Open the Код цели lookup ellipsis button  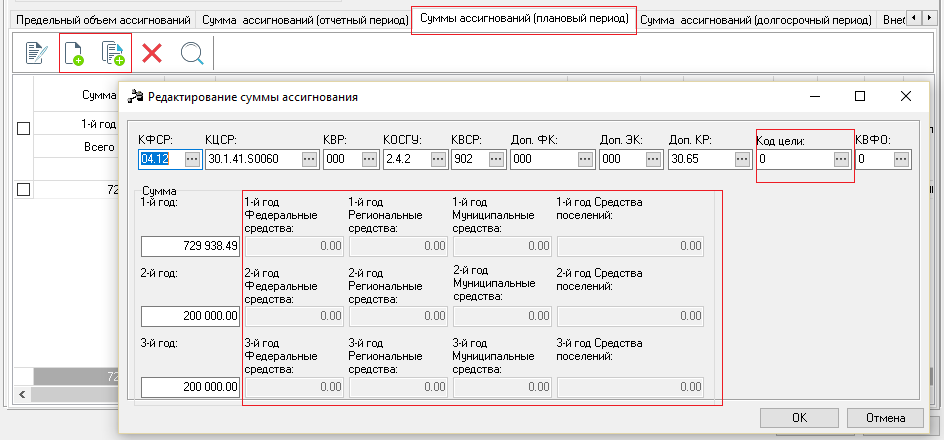click(841, 159)
